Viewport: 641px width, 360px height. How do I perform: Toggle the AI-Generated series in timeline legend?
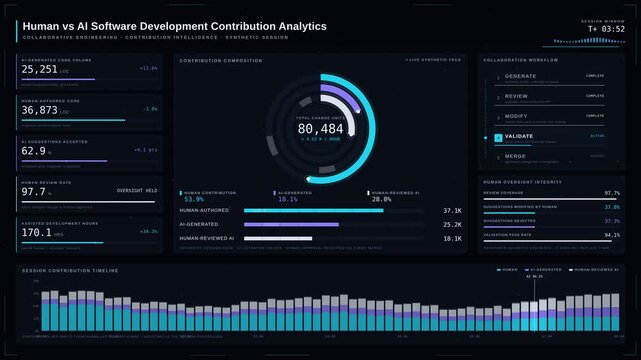(x=543, y=270)
